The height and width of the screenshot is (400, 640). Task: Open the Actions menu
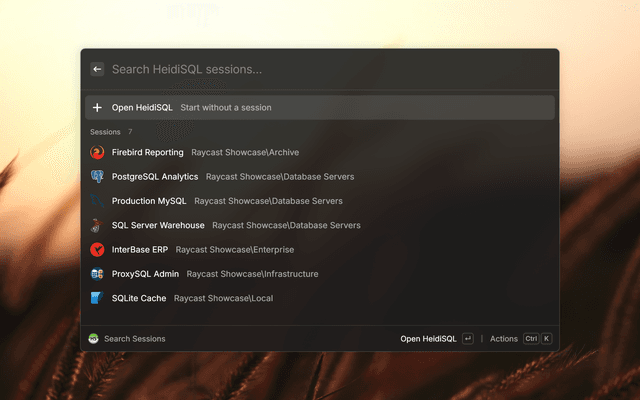pos(504,339)
